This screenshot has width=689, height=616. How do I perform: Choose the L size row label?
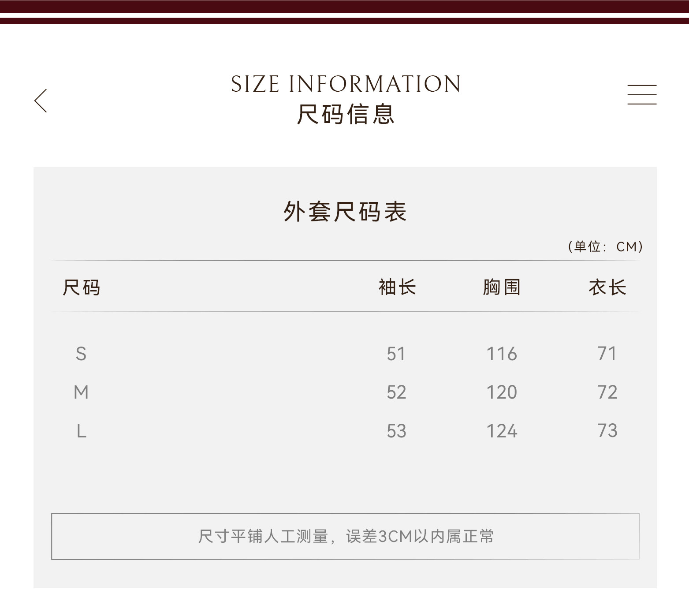coord(82,431)
